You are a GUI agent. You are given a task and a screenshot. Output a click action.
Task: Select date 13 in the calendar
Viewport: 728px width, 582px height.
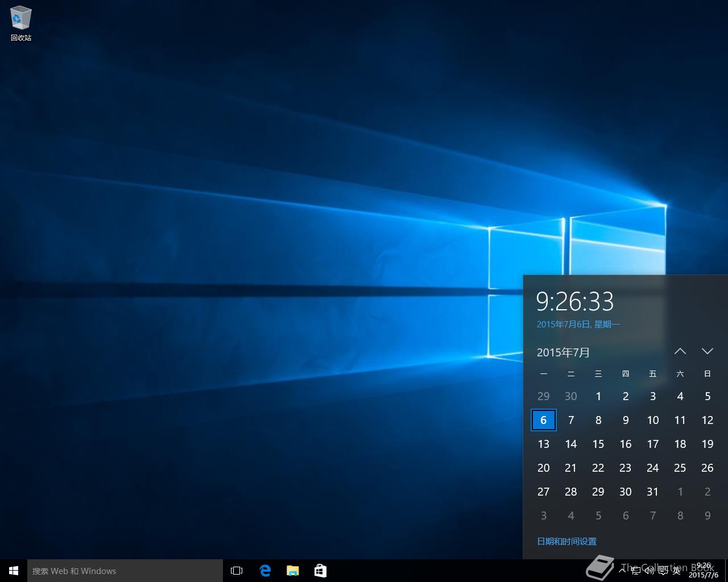(x=544, y=444)
